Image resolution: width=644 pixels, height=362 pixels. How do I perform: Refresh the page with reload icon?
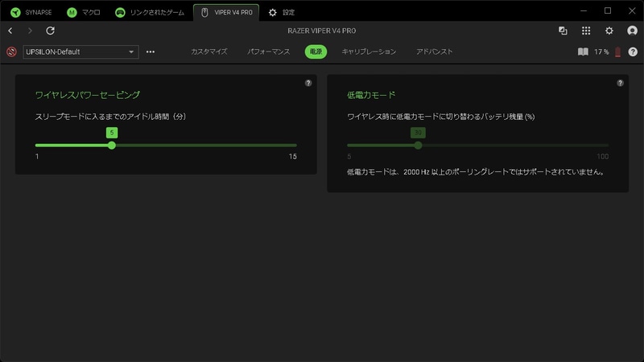click(50, 31)
